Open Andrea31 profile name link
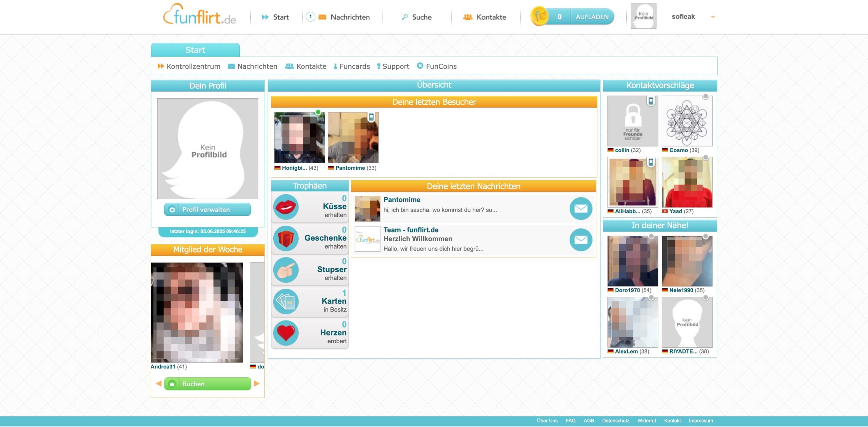Image resolution: width=868 pixels, height=427 pixels. (x=163, y=367)
